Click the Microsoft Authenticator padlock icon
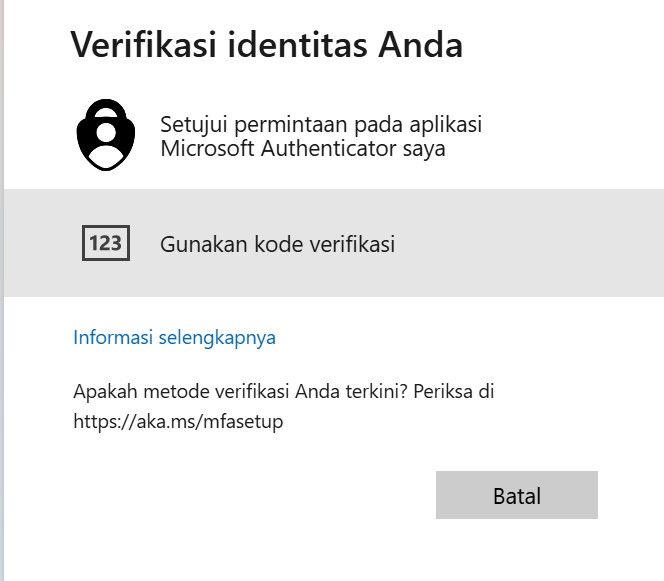The width and height of the screenshot is (664, 581). [106, 135]
